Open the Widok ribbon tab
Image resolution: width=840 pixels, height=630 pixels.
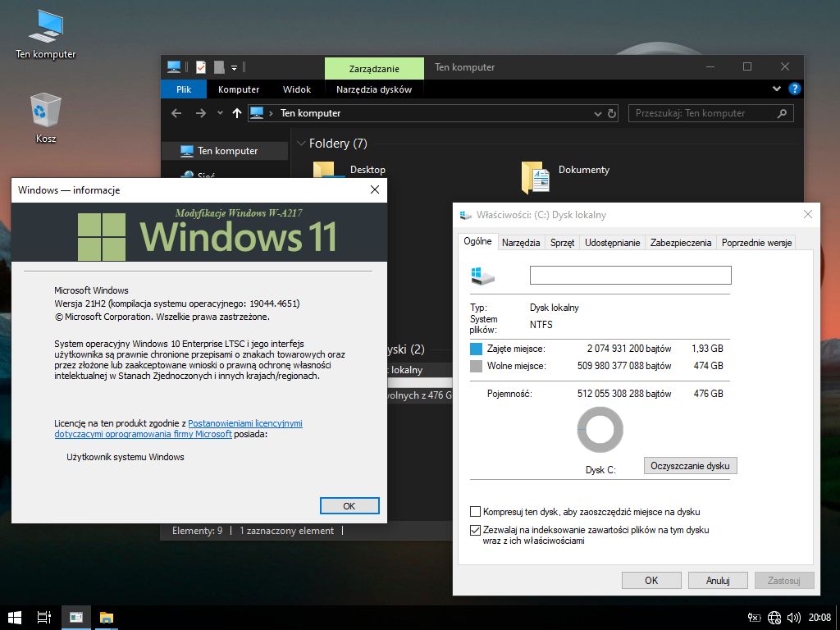(296, 89)
